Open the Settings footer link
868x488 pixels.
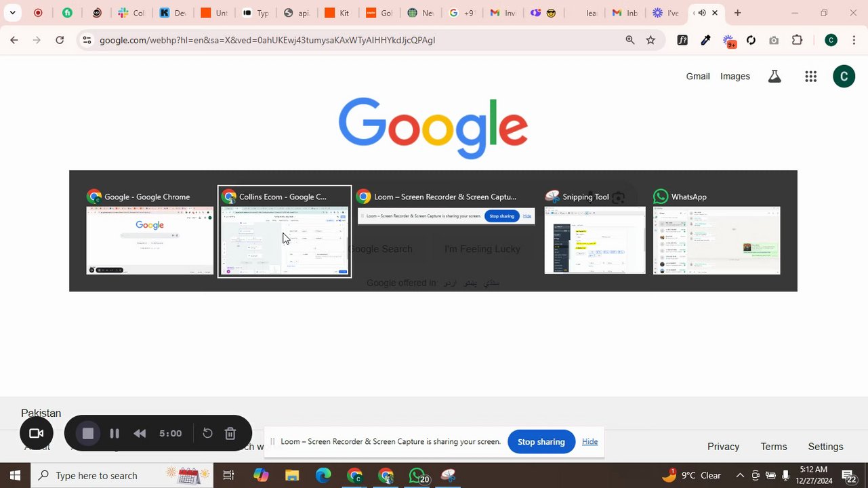[826, 447]
